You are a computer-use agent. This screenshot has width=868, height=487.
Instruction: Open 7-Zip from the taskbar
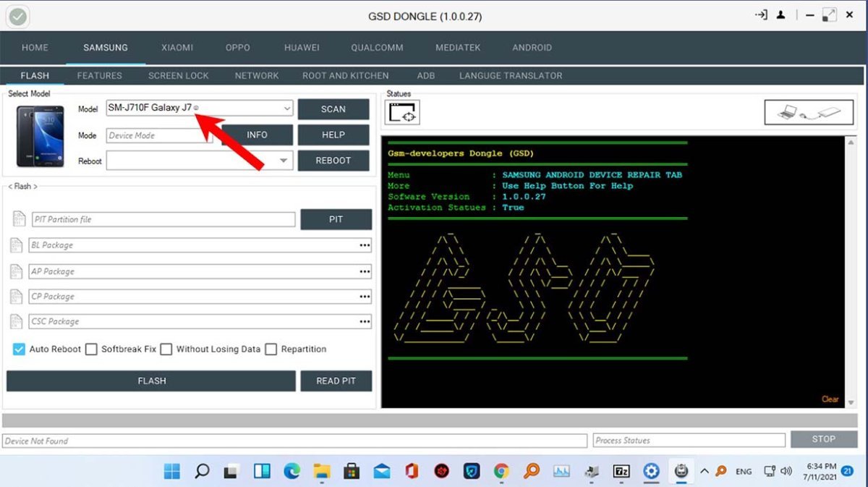point(621,471)
